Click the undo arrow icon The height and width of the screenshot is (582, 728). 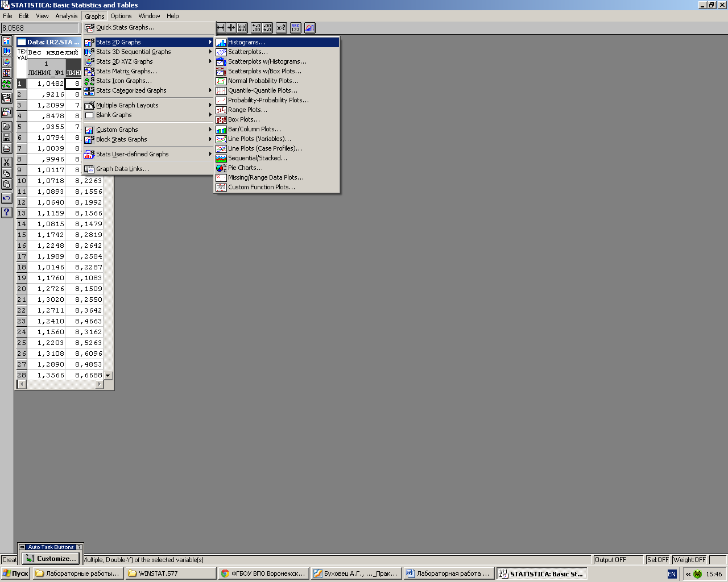tap(7, 198)
